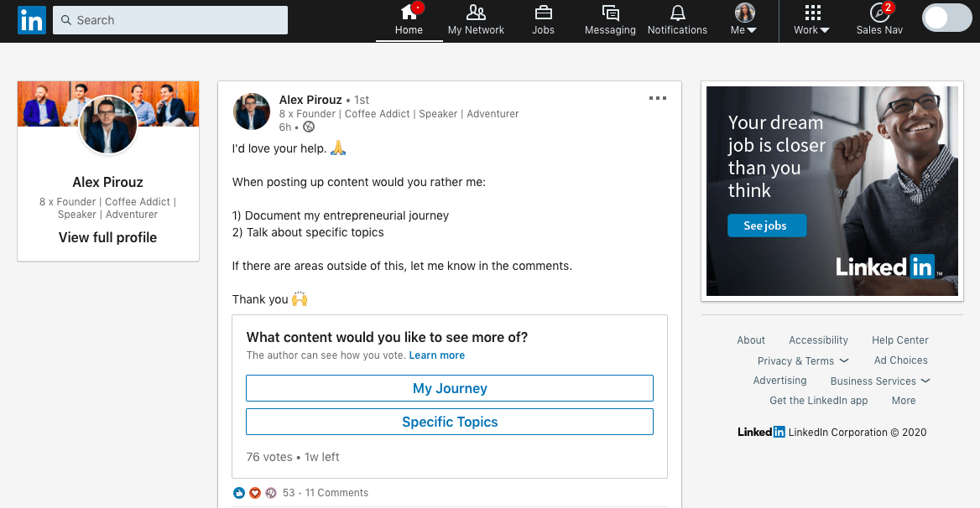Open the Accessibility footer link

[x=818, y=340]
